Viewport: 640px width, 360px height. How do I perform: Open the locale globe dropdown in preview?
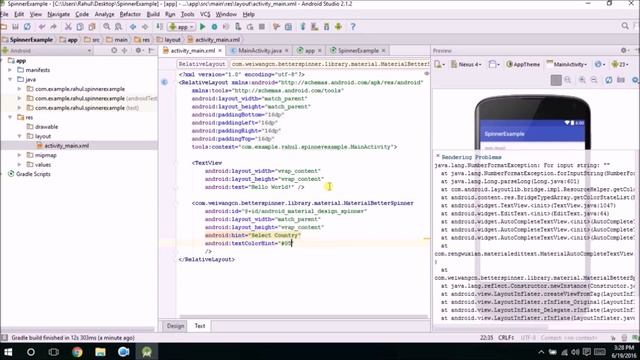pos(600,64)
